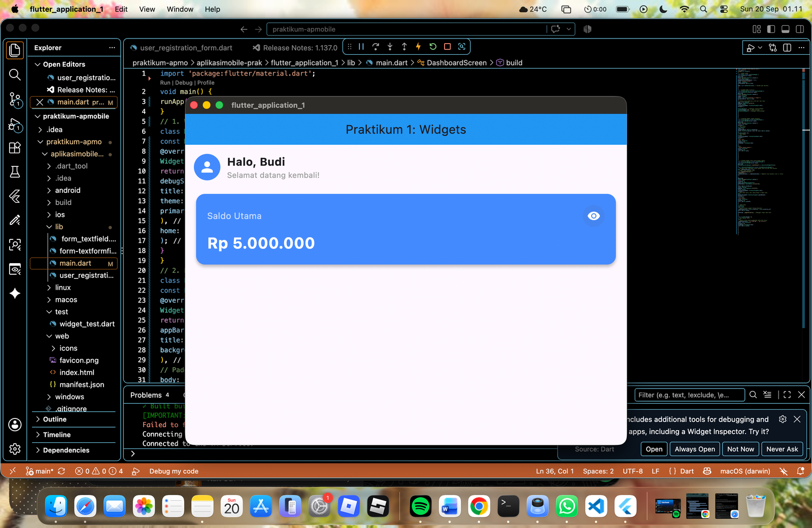Image resolution: width=812 pixels, height=528 pixels.
Task: Open Run and Debug view
Action: [x=15, y=124]
